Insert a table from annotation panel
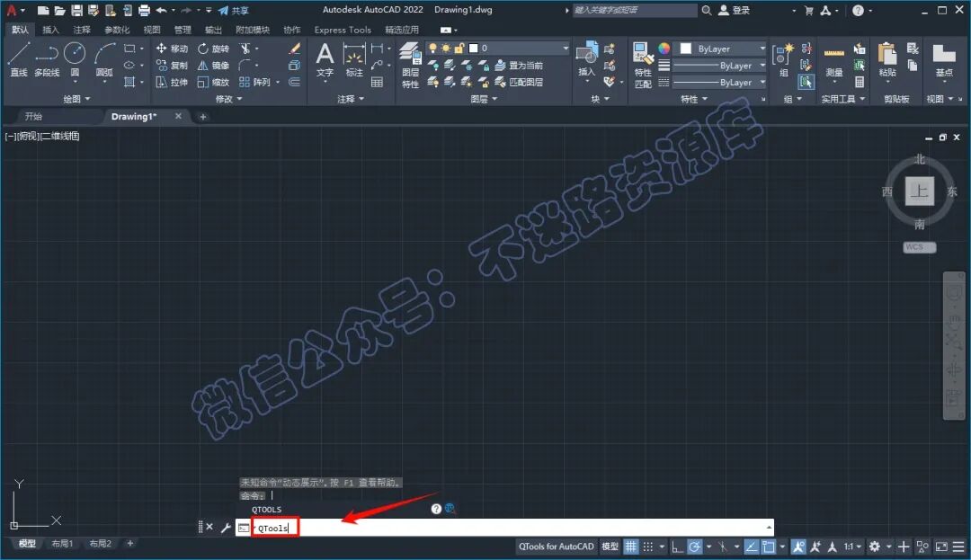Viewport: 971px width, 560px height. click(x=377, y=82)
